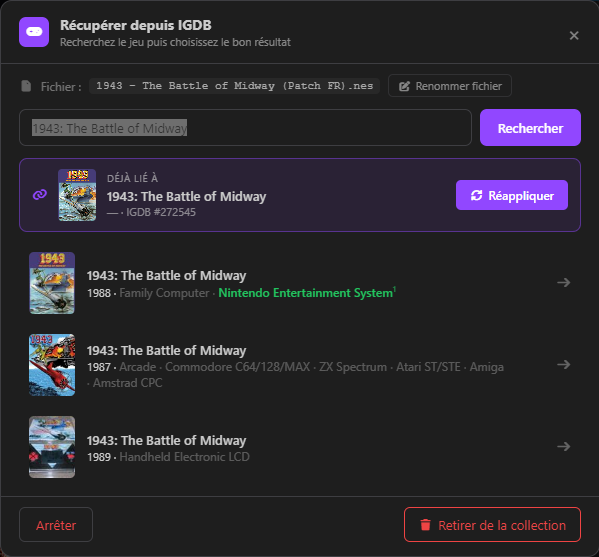Click the file document icon beside Fichier
This screenshot has width=599, height=557.
(x=26, y=86)
